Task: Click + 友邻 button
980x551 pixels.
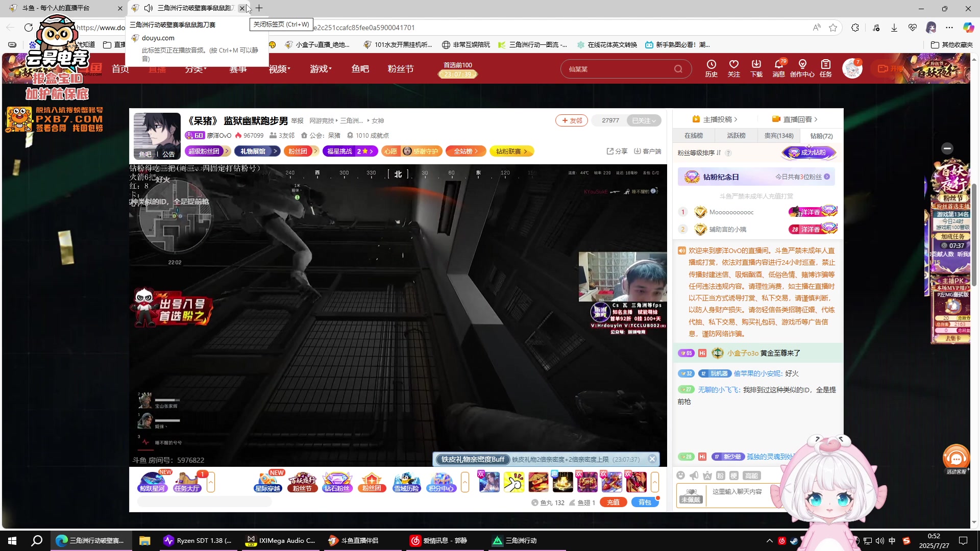Action: point(572,120)
